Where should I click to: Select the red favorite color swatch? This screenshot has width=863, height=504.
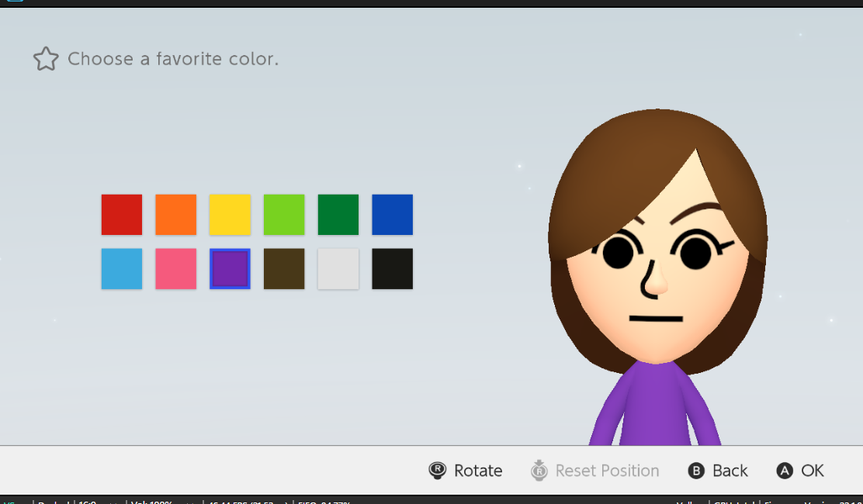click(x=122, y=214)
